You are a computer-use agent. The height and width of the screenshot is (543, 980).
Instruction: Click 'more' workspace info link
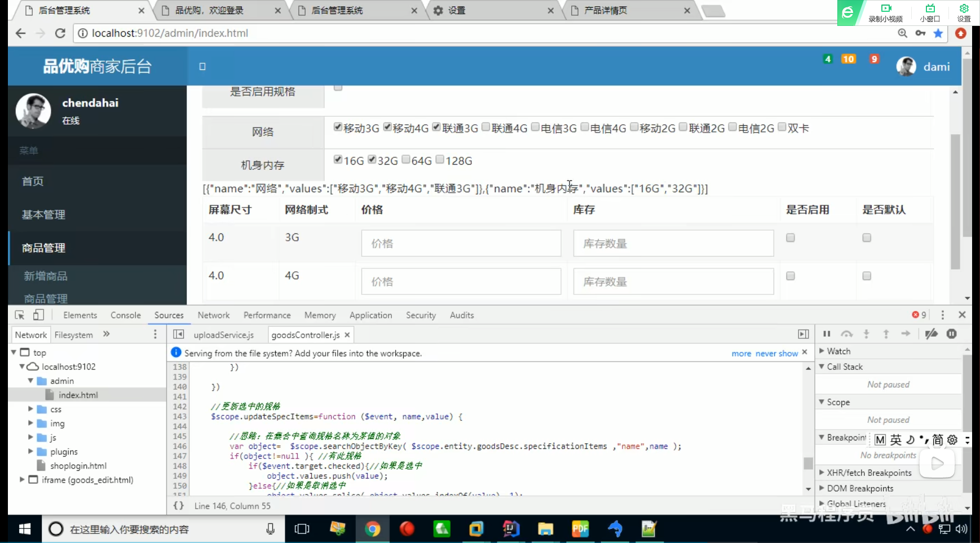pos(741,354)
